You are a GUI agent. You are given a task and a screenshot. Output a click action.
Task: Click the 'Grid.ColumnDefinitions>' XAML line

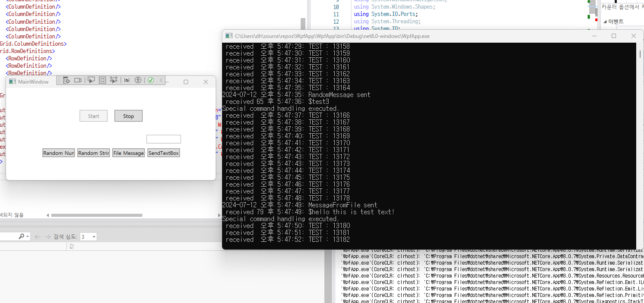pyautogui.click(x=33, y=44)
